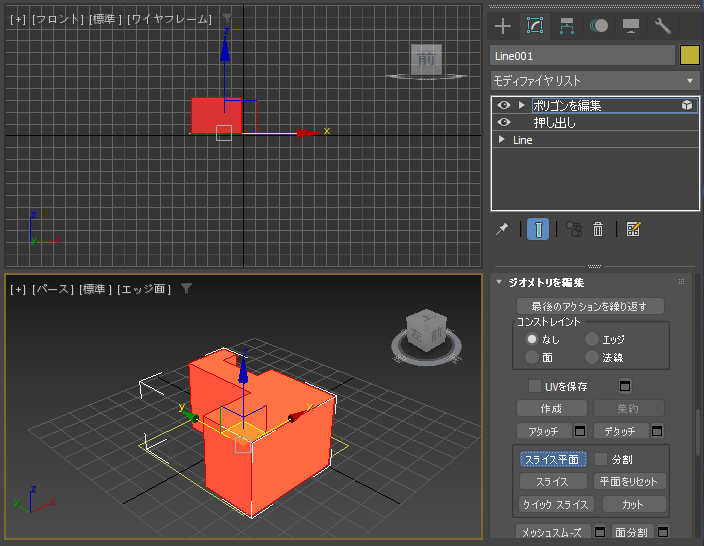
Task: Open the yellow object color swatch
Action: click(690, 56)
